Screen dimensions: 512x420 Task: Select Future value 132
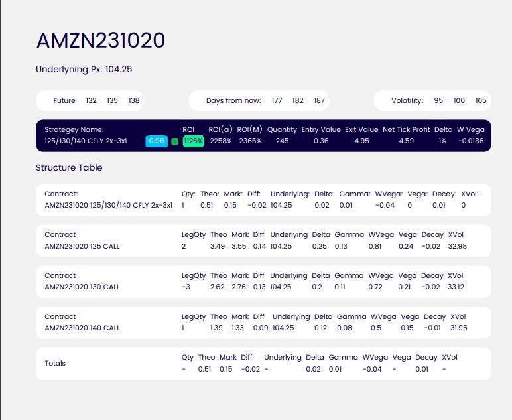pyautogui.click(x=92, y=101)
